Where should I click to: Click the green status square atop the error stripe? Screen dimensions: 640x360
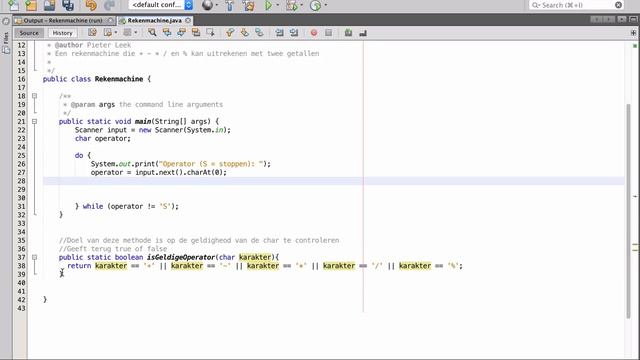point(635,45)
